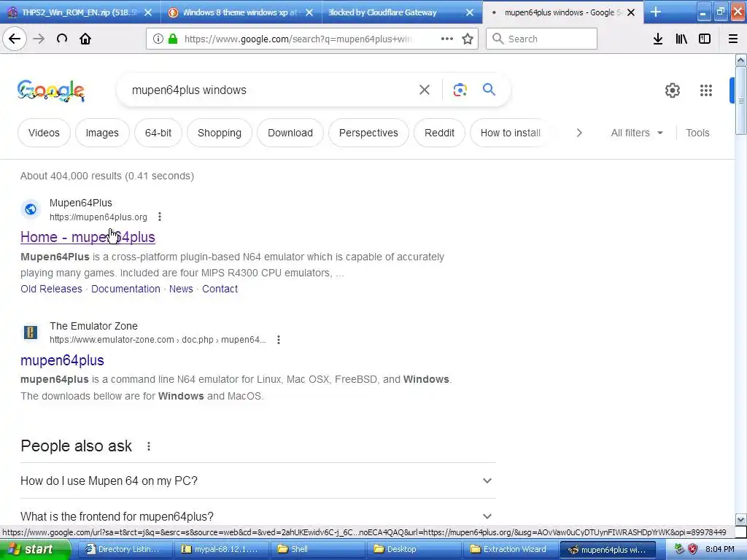The height and width of the screenshot is (560, 747).
Task: Select the Shopping filter chip
Action: point(220,133)
